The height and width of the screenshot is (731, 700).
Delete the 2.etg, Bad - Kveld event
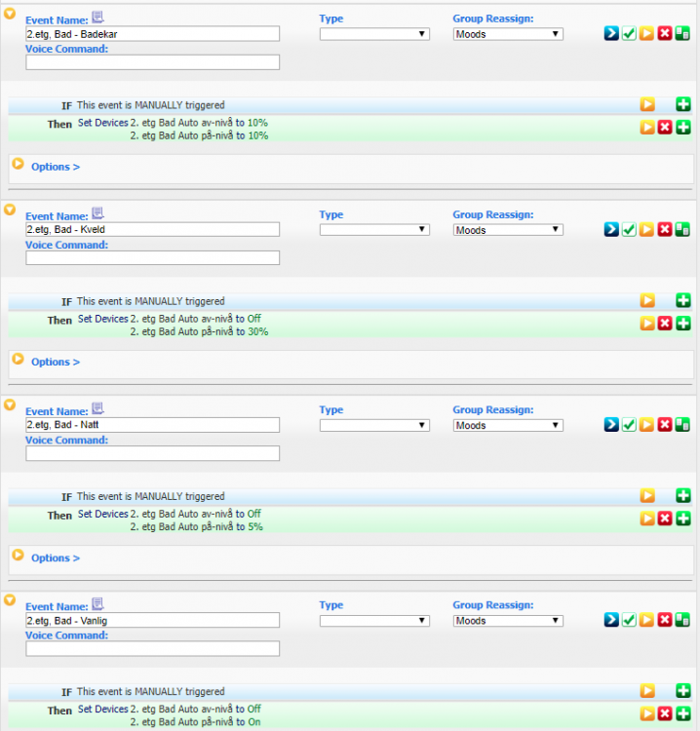pos(665,230)
